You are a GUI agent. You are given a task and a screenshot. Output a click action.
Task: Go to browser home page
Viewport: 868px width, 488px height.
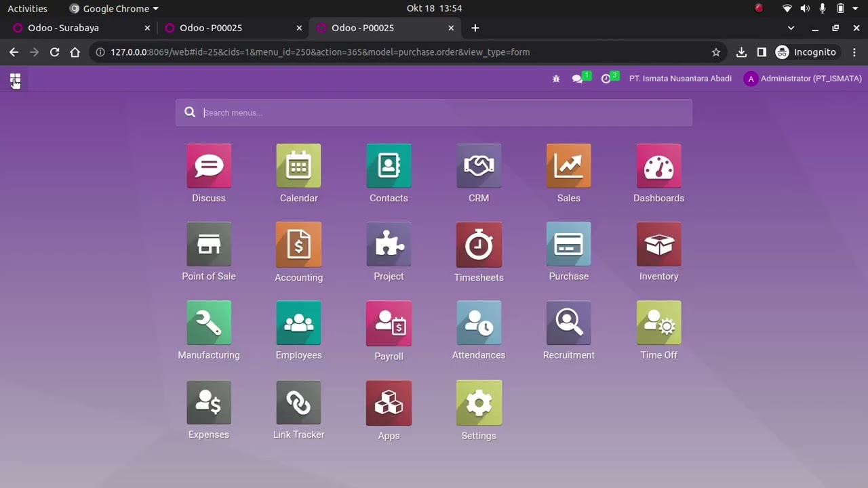click(x=75, y=52)
